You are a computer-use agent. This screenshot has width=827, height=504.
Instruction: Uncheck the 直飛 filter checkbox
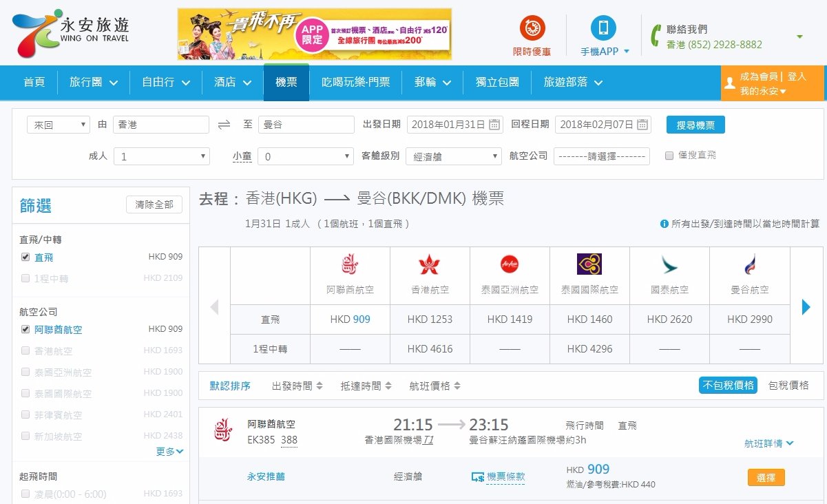[x=25, y=257]
